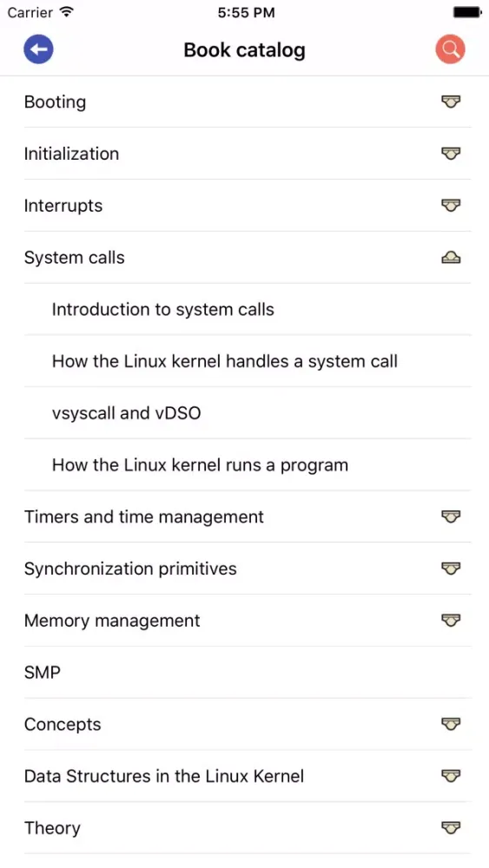Screen dimensions: 489x868
Task: Collapse the System calls chapter icon
Action: (x=451, y=258)
